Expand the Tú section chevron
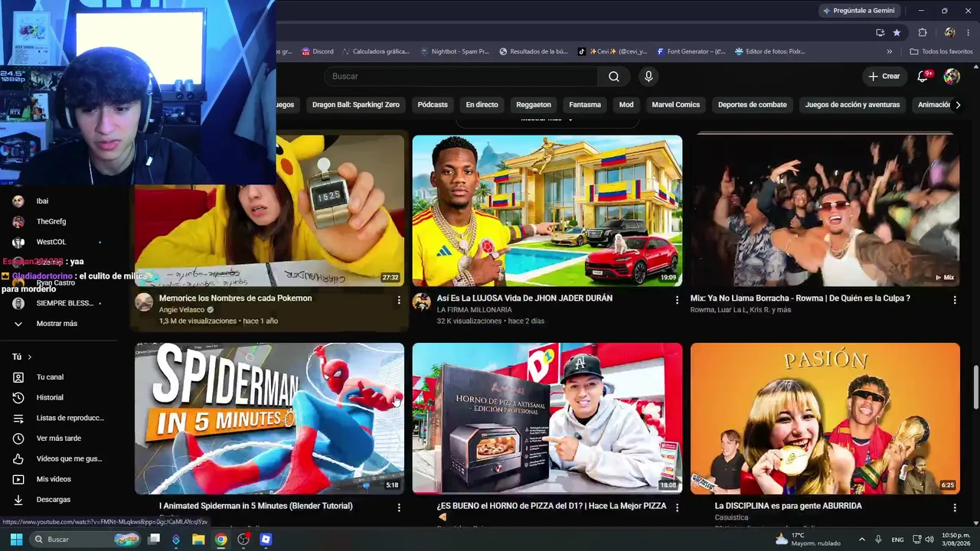 pos(30,357)
